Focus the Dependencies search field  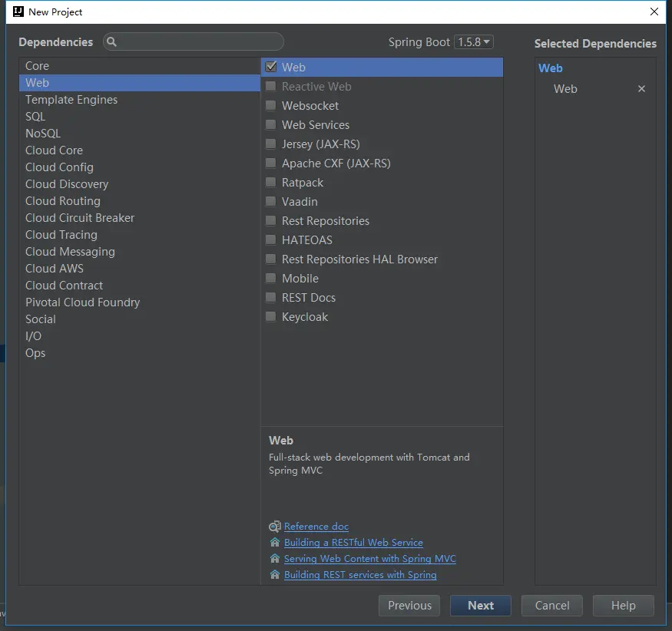click(194, 42)
